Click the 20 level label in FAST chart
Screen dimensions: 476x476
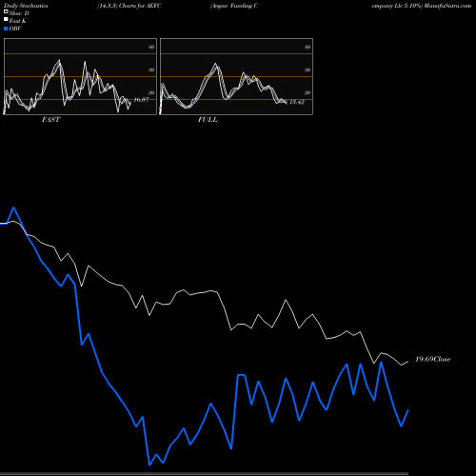(x=151, y=92)
